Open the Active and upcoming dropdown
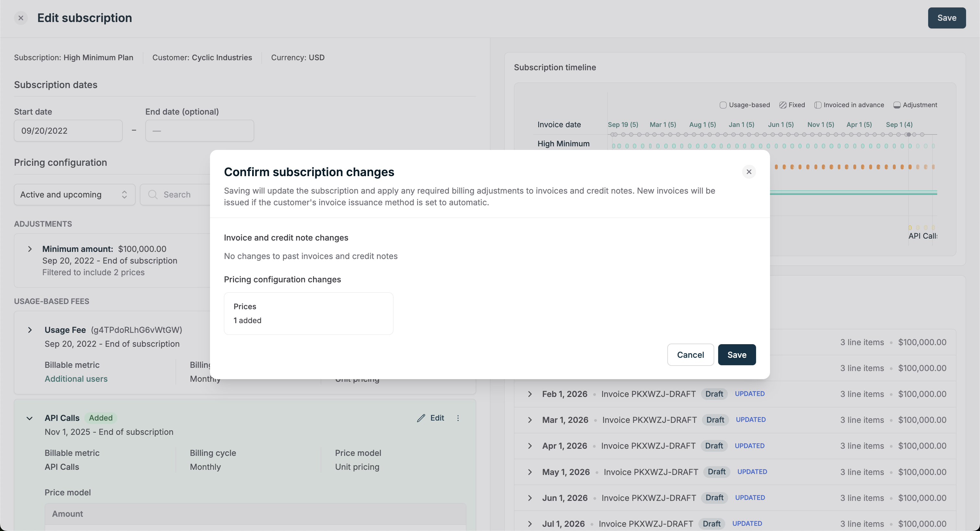Viewport: 980px width, 531px height. (x=75, y=195)
